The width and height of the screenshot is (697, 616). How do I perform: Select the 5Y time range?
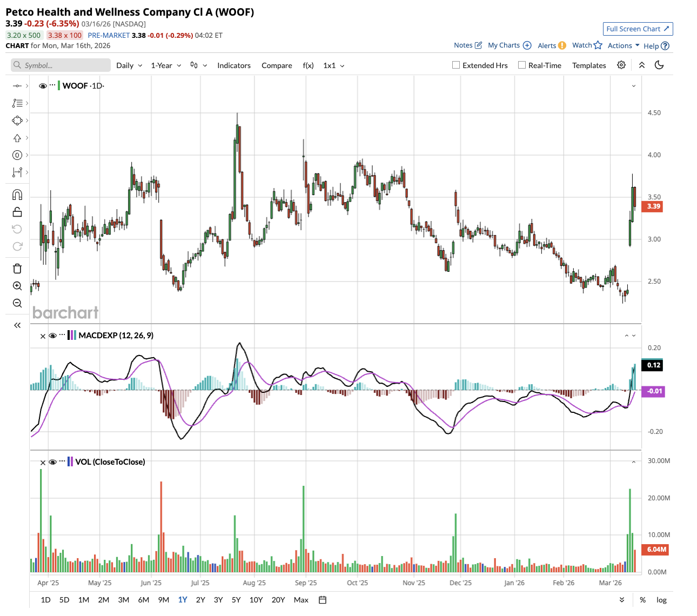tap(236, 600)
